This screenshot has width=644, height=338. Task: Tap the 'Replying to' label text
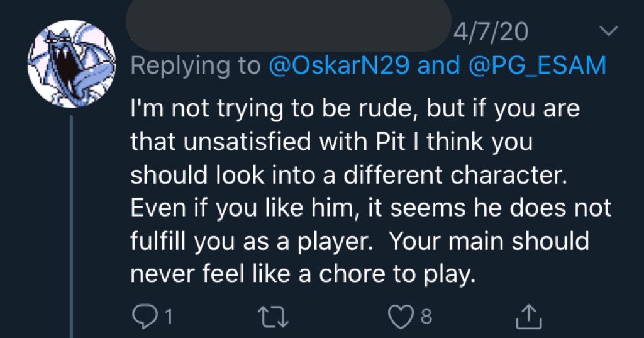click(196, 66)
